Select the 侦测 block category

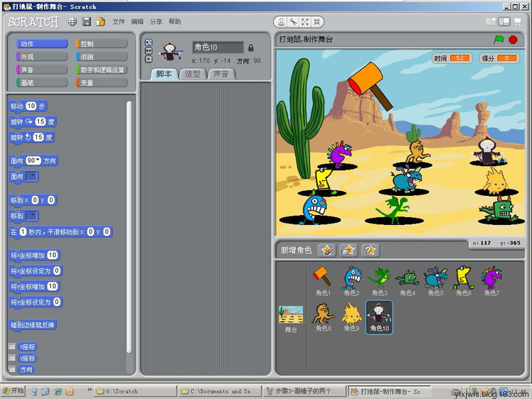point(101,57)
